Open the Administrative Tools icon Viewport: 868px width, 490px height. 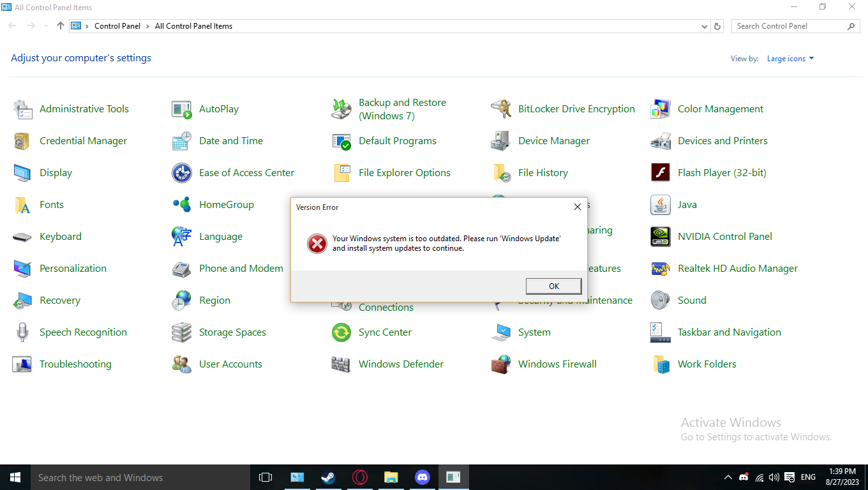pos(22,109)
